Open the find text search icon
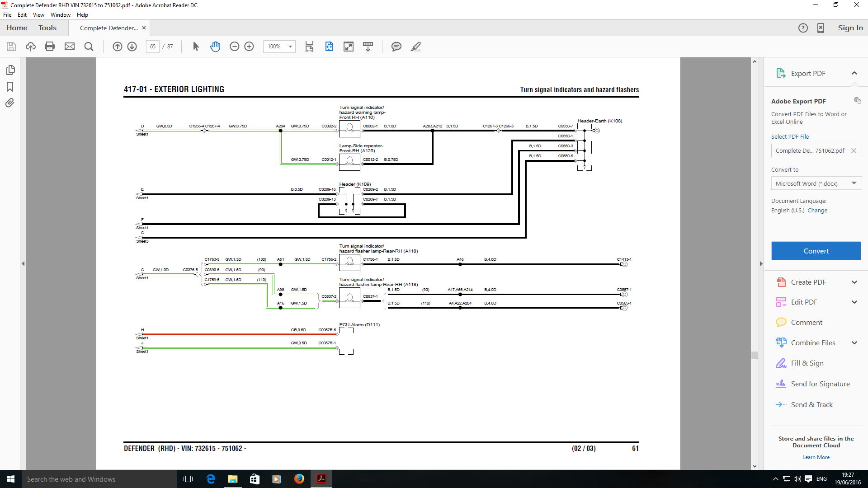This screenshot has height=488, width=868. pyautogui.click(x=89, y=47)
